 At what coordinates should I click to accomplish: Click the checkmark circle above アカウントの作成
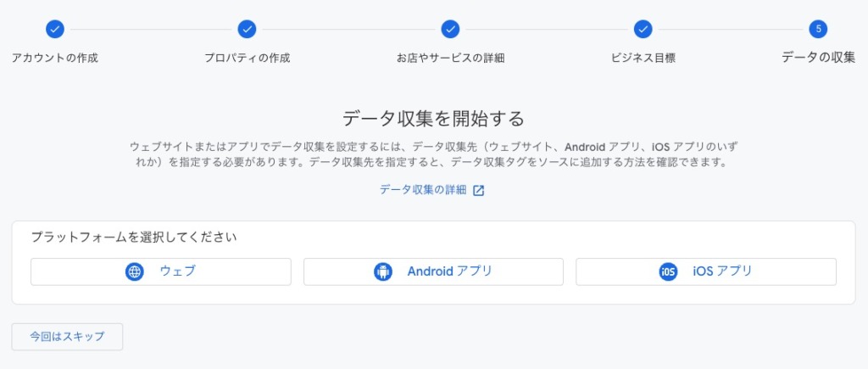coord(55,29)
